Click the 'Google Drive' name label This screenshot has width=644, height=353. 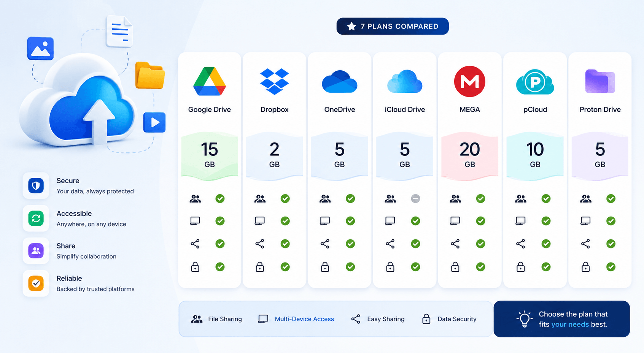coord(210,109)
